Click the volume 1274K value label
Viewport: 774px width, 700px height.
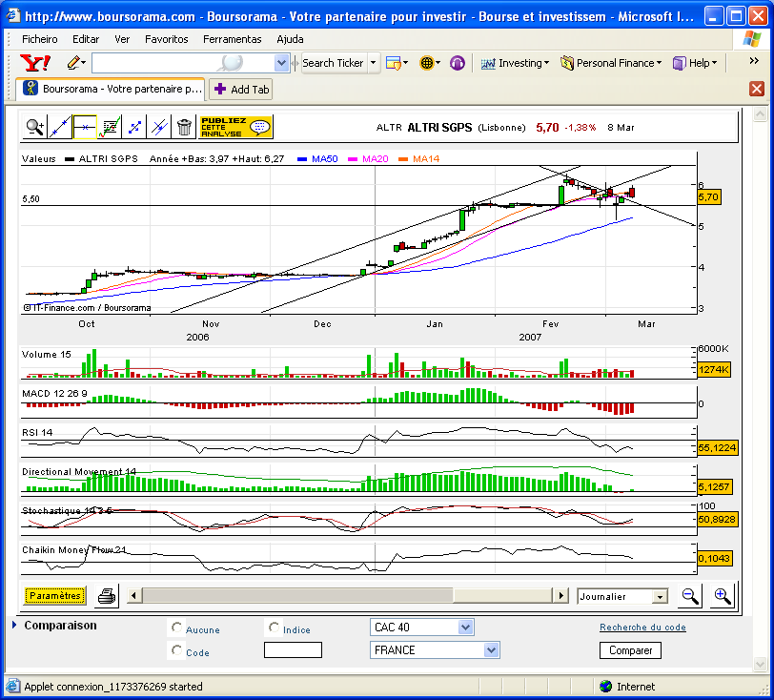click(x=714, y=369)
